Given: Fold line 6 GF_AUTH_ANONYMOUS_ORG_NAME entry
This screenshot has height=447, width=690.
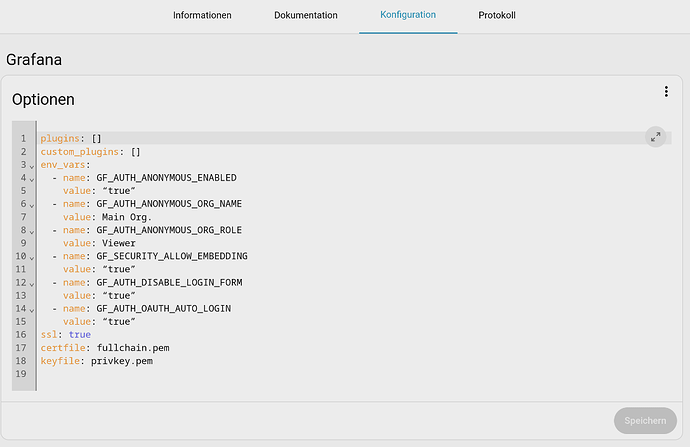Looking at the screenshot, I should click(x=32, y=205).
